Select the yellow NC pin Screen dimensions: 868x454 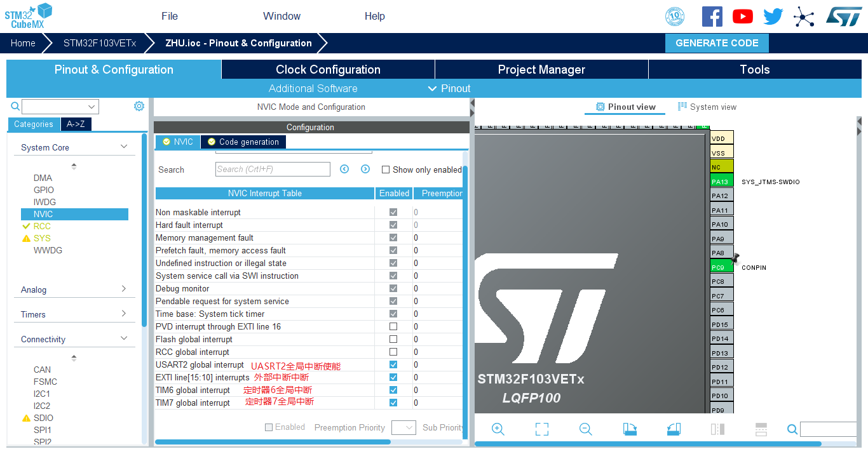722,167
